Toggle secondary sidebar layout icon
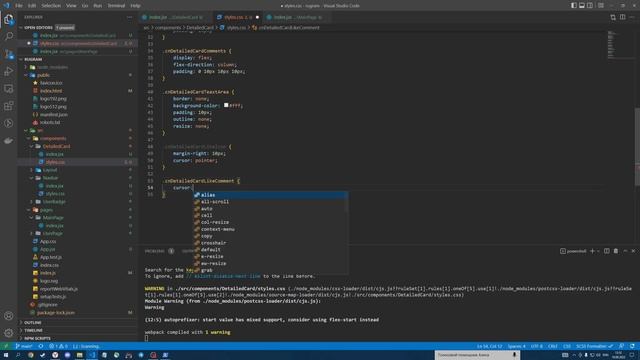 click(590, 6)
